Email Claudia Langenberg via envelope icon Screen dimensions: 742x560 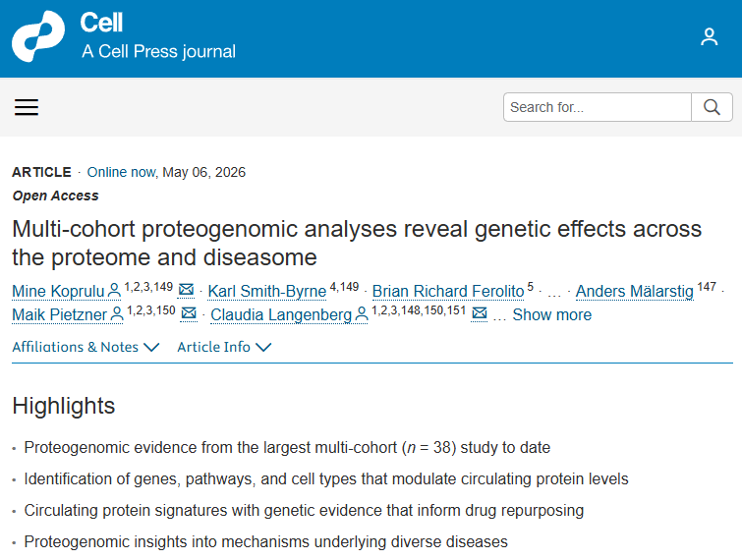pos(480,313)
